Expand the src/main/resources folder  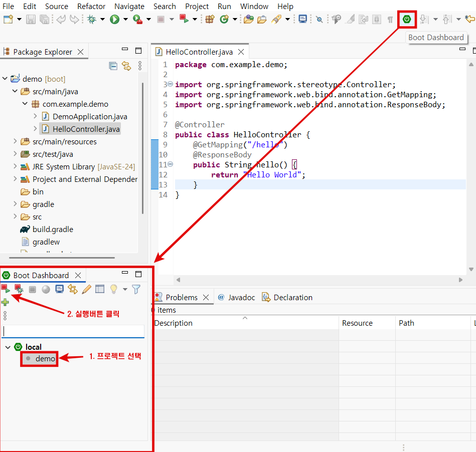coord(14,142)
